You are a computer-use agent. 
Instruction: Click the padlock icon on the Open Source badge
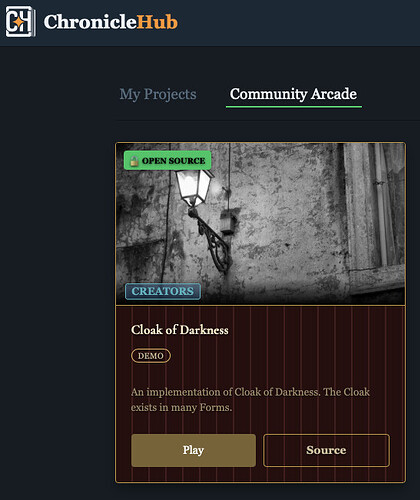pos(134,161)
